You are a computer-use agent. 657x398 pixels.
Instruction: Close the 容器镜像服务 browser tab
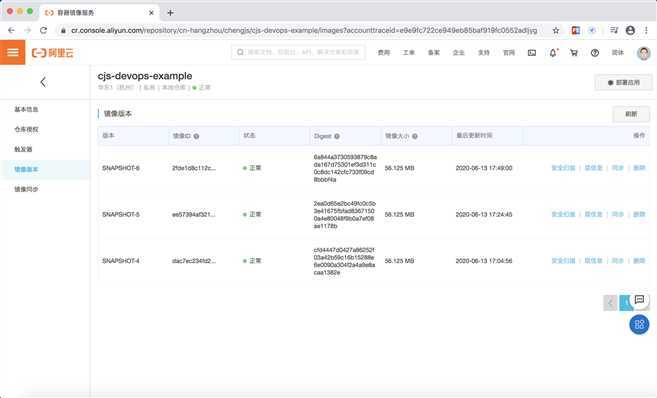(151, 13)
